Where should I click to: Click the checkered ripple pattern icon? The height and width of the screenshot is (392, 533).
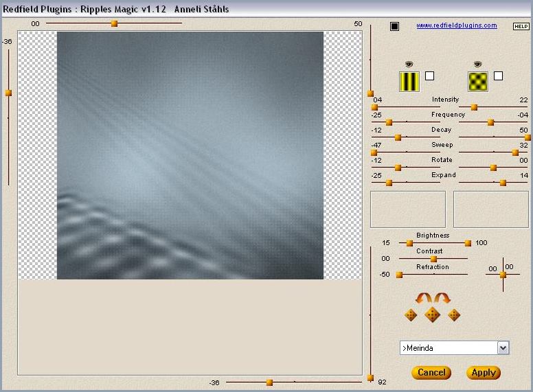coord(477,82)
